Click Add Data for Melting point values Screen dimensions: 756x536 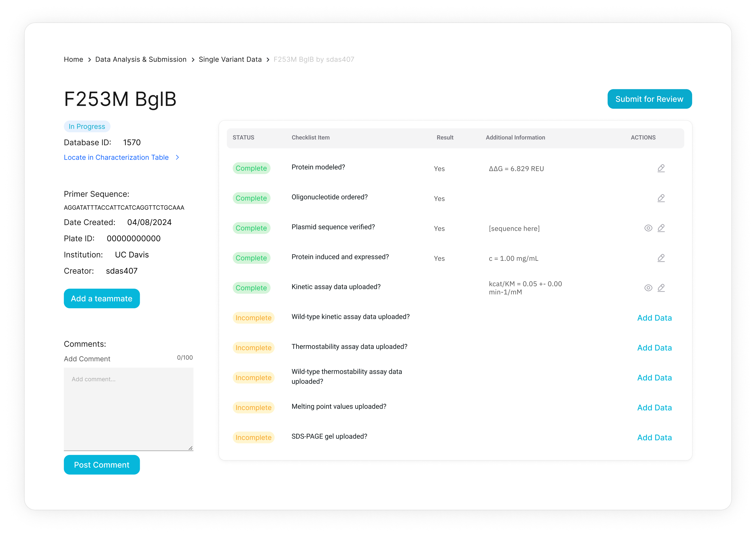[654, 407]
